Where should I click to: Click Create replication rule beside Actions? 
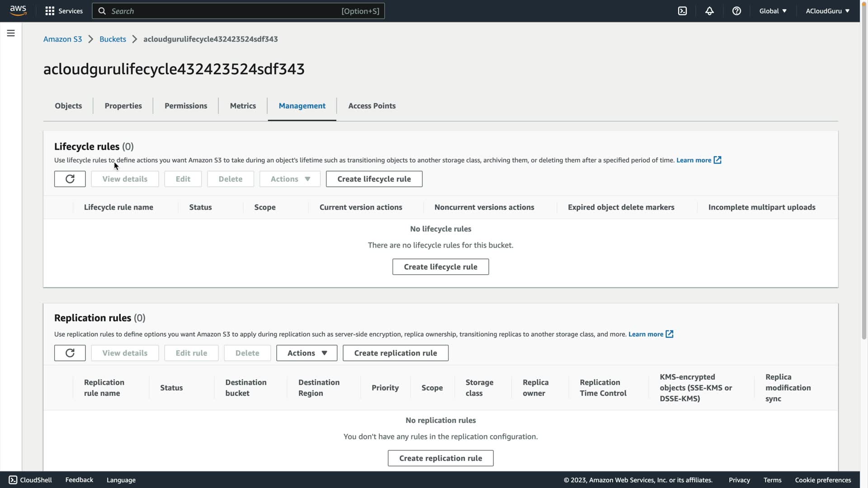395,353
